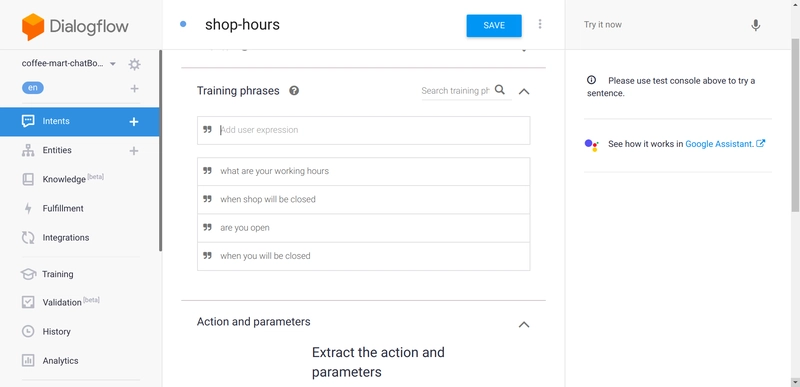Click the microphone icon in Try it now
The width and height of the screenshot is (800, 387).
[756, 25]
